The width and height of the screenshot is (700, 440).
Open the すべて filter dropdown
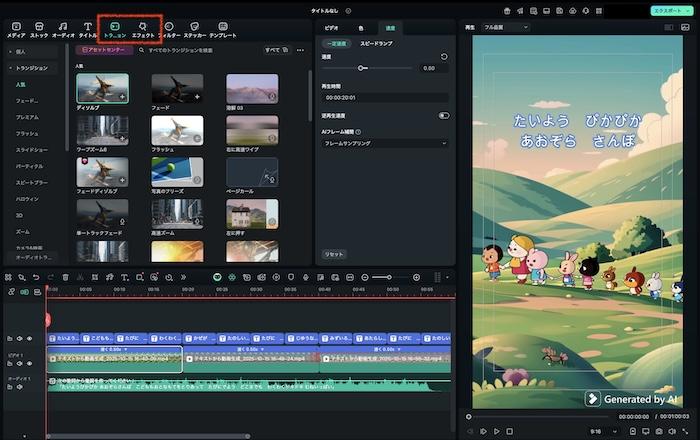tap(274, 49)
